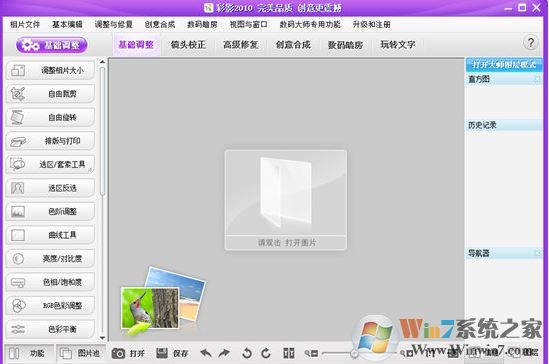Switch to the 数码暗房 tab below menu bar
This screenshot has width=549, height=364.
[345, 45]
